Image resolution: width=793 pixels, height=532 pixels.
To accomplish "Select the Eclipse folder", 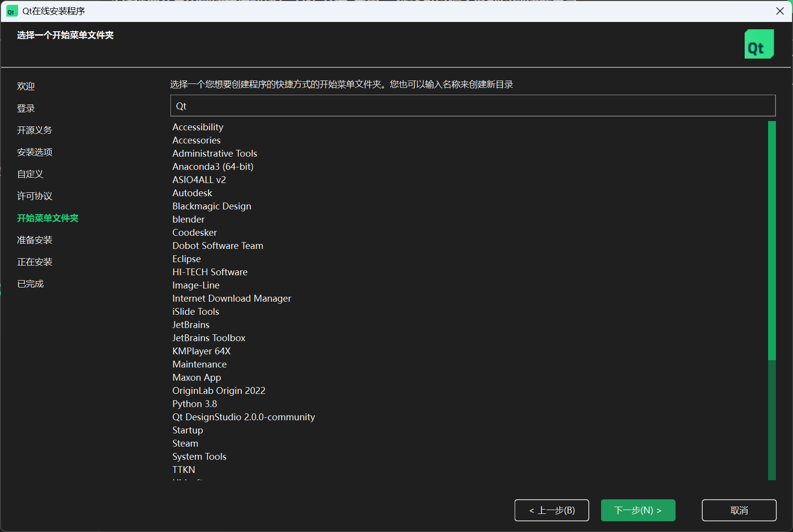I will [x=186, y=259].
